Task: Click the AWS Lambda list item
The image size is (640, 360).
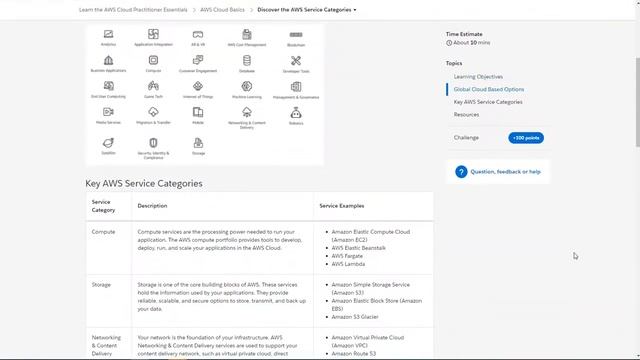Action: point(348,264)
